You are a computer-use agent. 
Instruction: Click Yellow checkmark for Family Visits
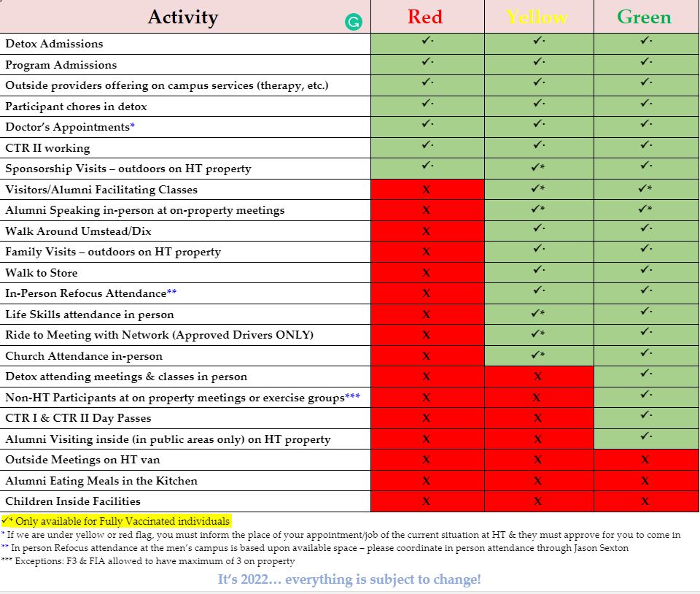(539, 248)
